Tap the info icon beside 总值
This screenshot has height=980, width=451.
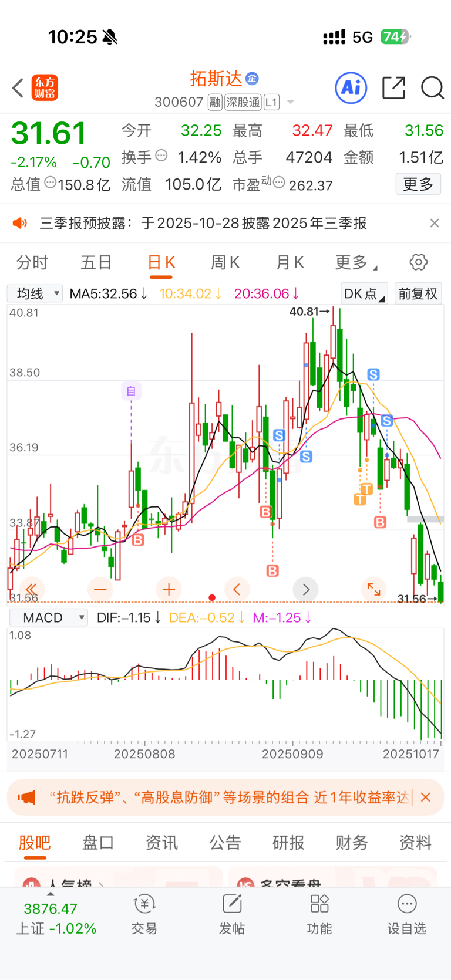point(51,183)
